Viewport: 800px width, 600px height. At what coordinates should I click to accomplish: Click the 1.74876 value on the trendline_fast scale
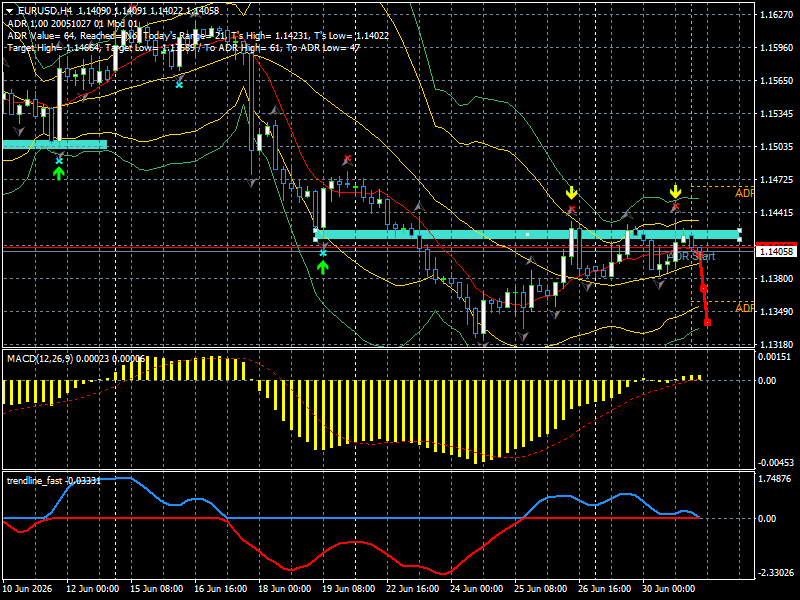[x=774, y=479]
